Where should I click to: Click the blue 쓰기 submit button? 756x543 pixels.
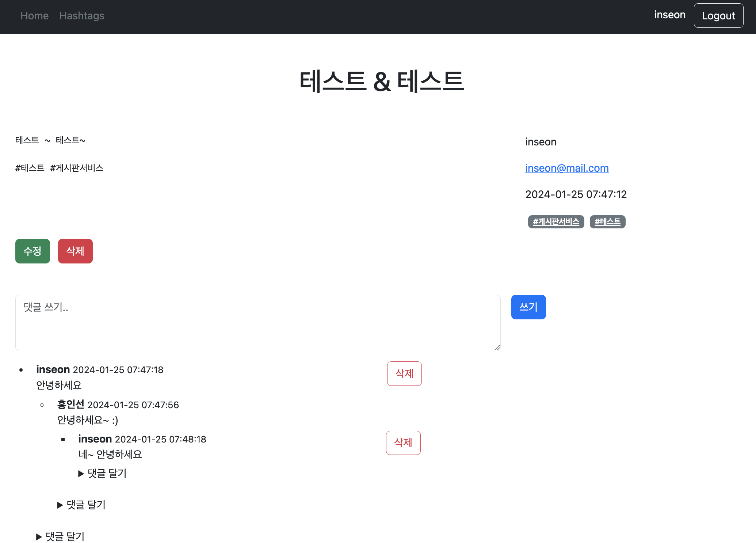tap(528, 307)
